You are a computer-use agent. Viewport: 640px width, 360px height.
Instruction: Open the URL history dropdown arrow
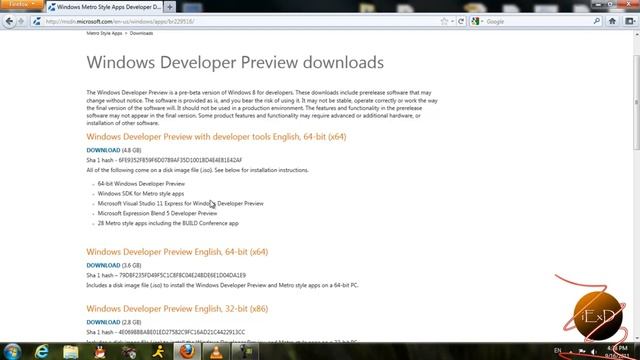(452, 22)
